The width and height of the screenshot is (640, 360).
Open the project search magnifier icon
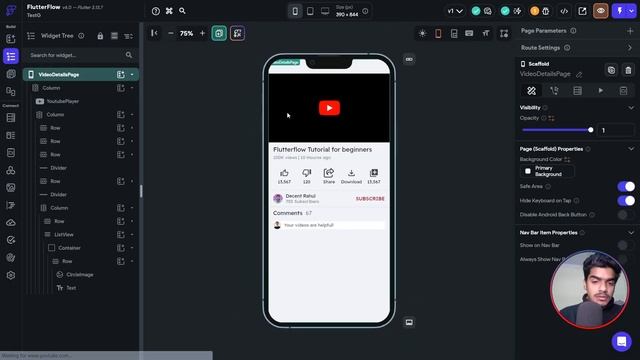(182, 11)
